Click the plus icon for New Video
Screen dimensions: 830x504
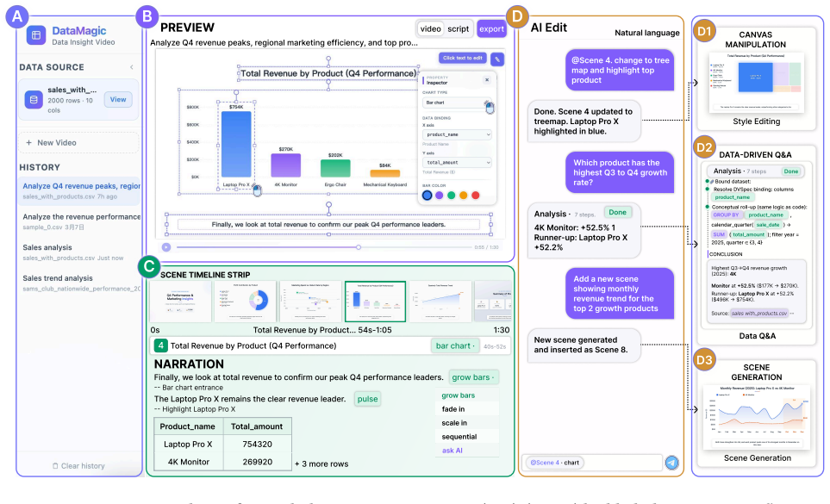click(x=28, y=143)
